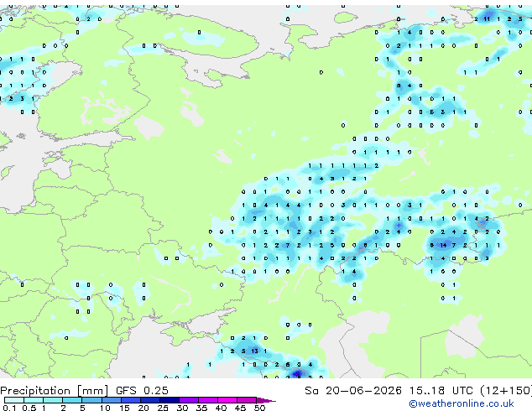Screen dimensions: 532x411
Task: Click the '14' precipitation value on the map
Action: 443,245
